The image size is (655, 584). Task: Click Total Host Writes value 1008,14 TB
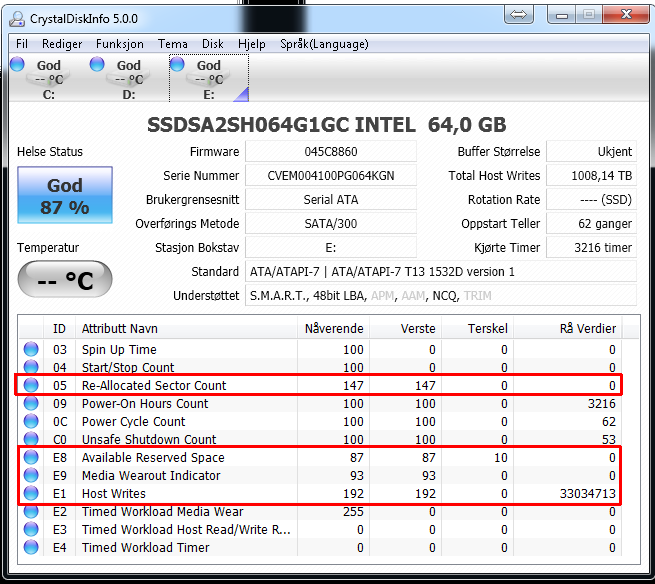592,175
